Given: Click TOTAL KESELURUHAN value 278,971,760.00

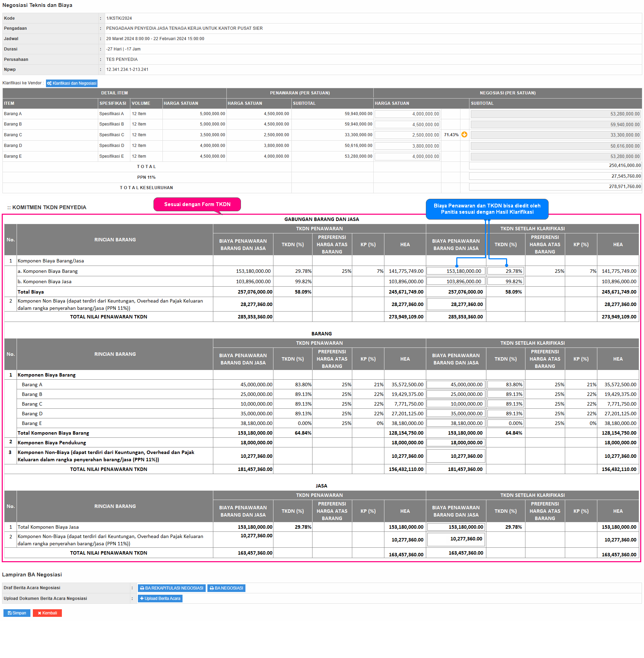Looking at the screenshot, I should point(625,187).
